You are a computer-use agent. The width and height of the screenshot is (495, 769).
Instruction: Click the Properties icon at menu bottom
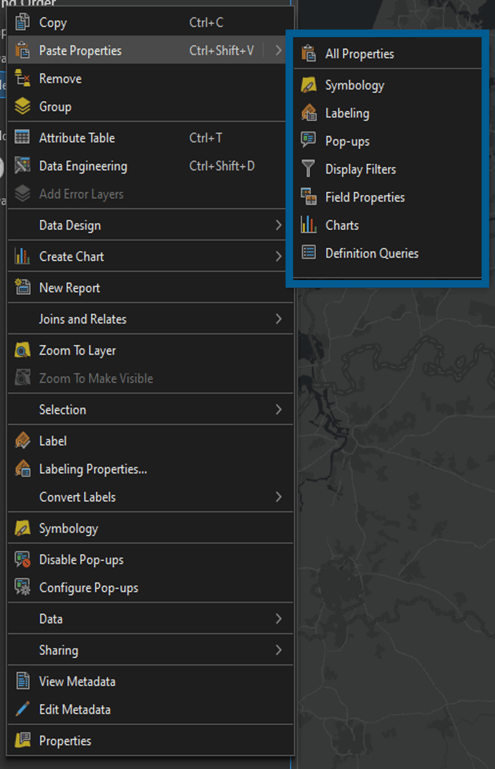click(23, 740)
